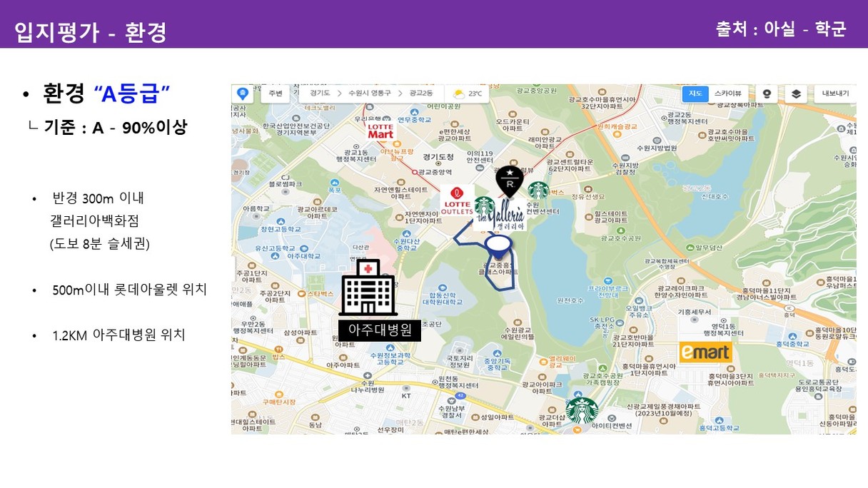Click the slide title 입지평가 - 환경

pyautogui.click(x=90, y=32)
